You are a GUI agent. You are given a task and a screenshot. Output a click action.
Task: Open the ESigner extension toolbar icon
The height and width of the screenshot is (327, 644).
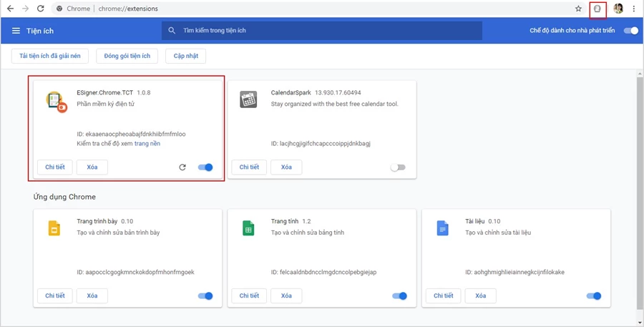point(597,9)
